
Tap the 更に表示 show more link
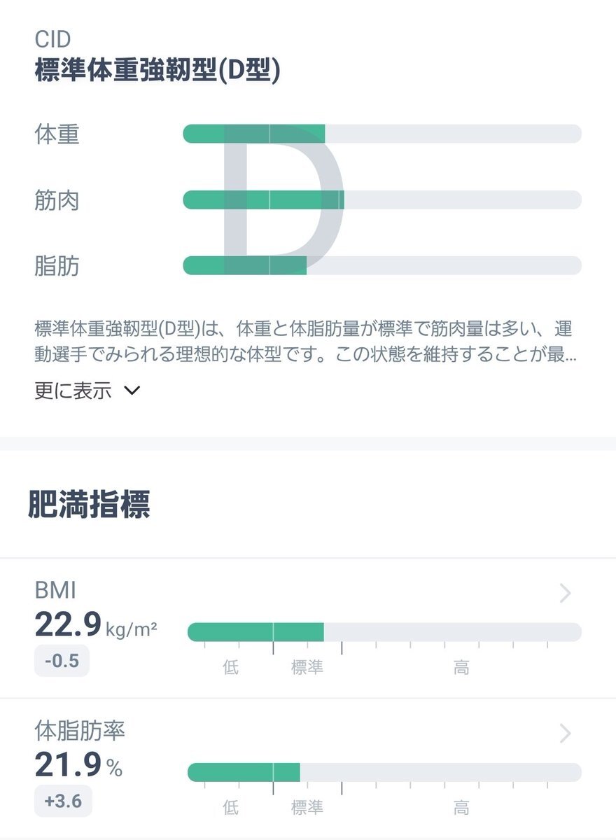click(x=73, y=391)
